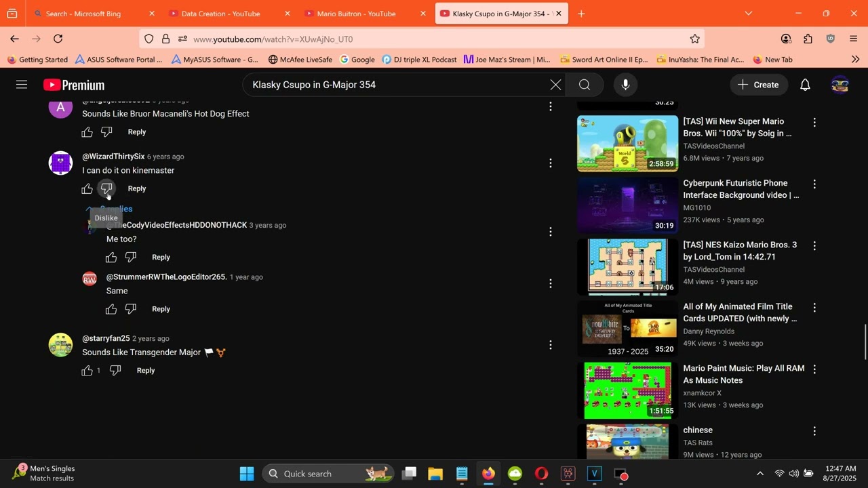Screen dimensions: 868x488
Task: Clear the YouTube search query with X
Action: point(555,85)
